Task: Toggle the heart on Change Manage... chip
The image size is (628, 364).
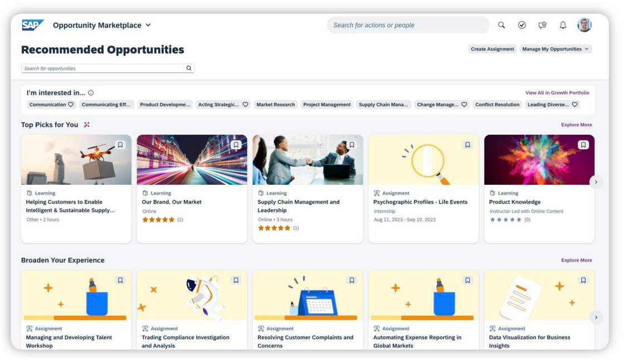Action: [x=464, y=105]
